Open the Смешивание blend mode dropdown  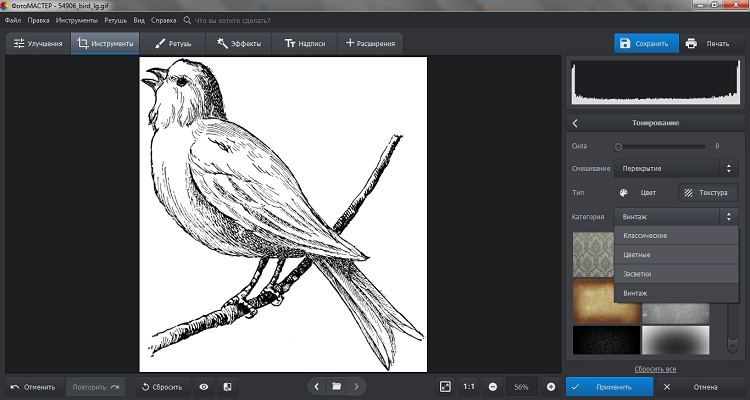click(x=676, y=169)
